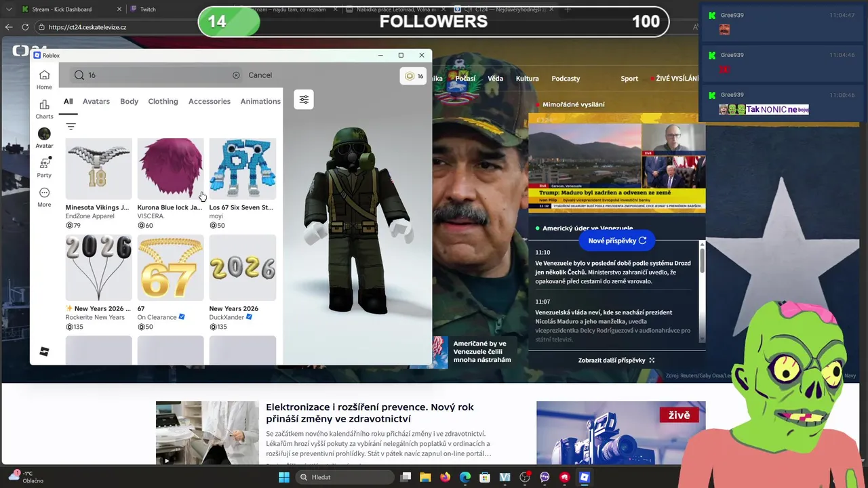Switch to the Accessories tab
The height and width of the screenshot is (488, 868).
[210, 101]
